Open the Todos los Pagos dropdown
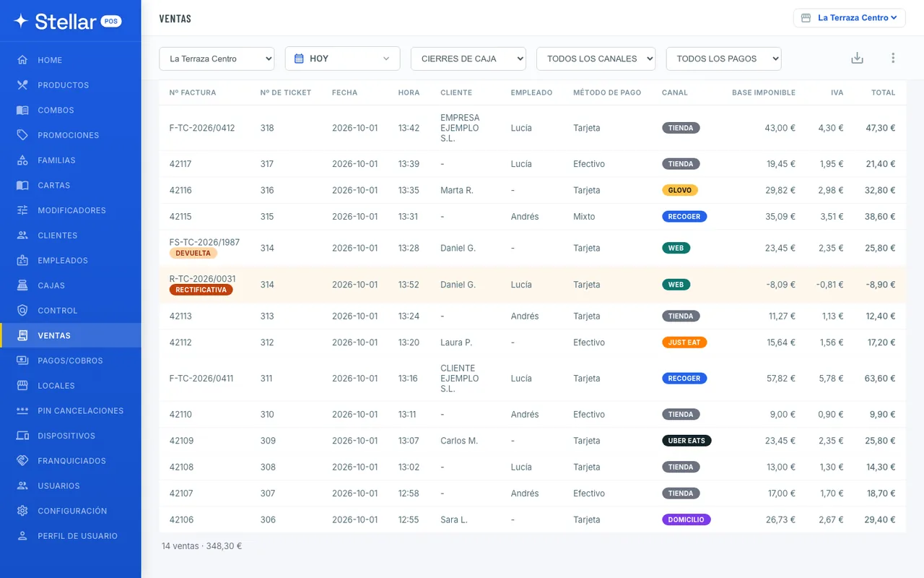The height and width of the screenshot is (578, 924). (723, 59)
